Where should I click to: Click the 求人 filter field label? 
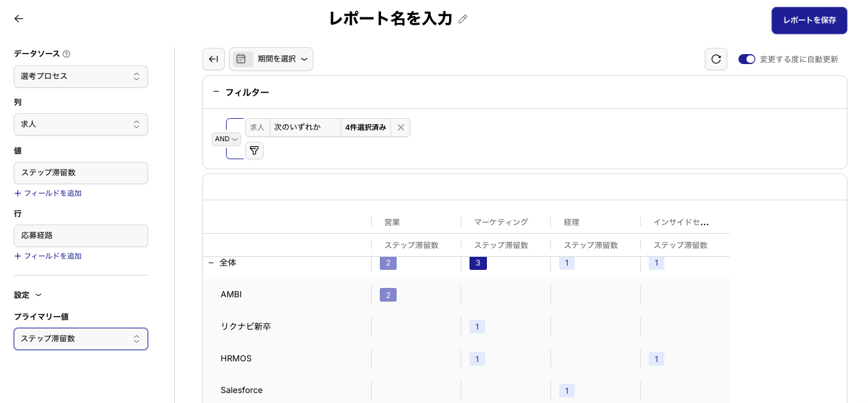point(258,127)
